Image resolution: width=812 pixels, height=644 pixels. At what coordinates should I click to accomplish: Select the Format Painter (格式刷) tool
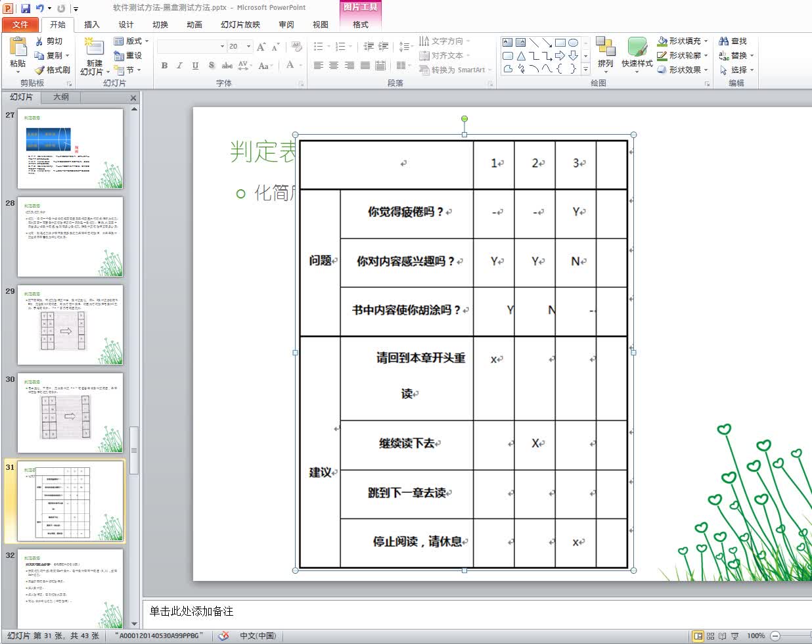tap(53, 70)
